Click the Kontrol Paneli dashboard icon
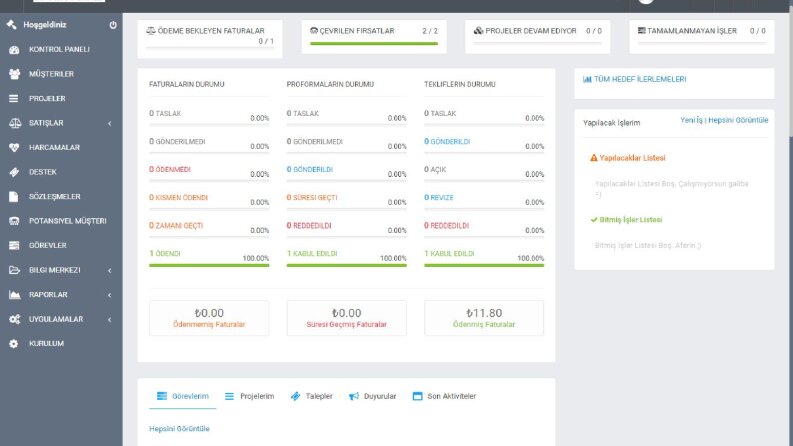Screen dimensions: 793x446 14,50
